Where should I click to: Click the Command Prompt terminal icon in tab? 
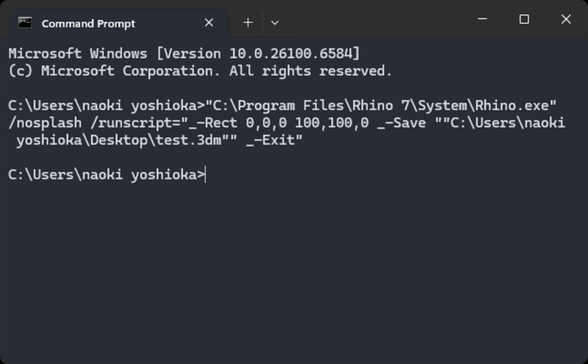coord(25,23)
